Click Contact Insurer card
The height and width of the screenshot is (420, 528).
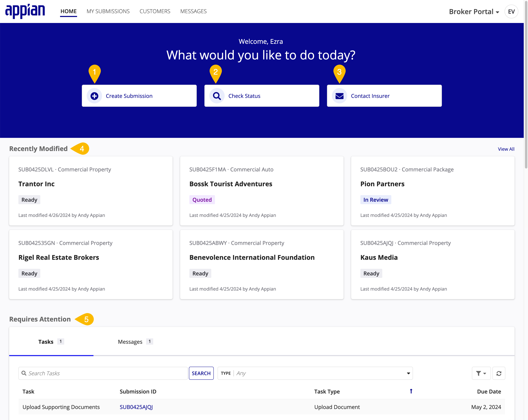pos(384,96)
